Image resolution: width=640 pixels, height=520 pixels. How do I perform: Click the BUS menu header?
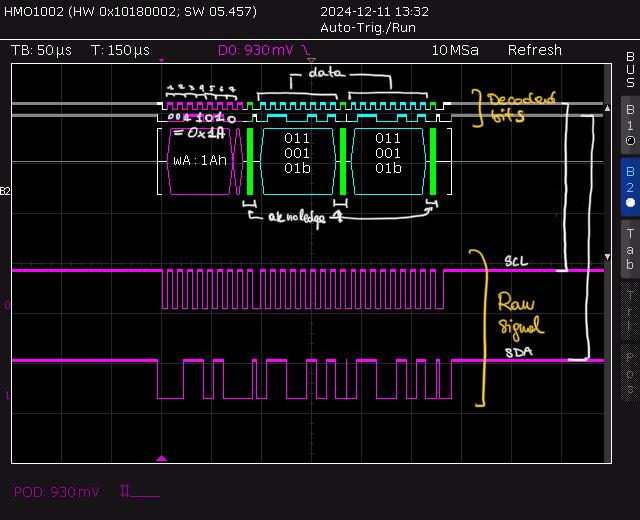pyautogui.click(x=629, y=70)
